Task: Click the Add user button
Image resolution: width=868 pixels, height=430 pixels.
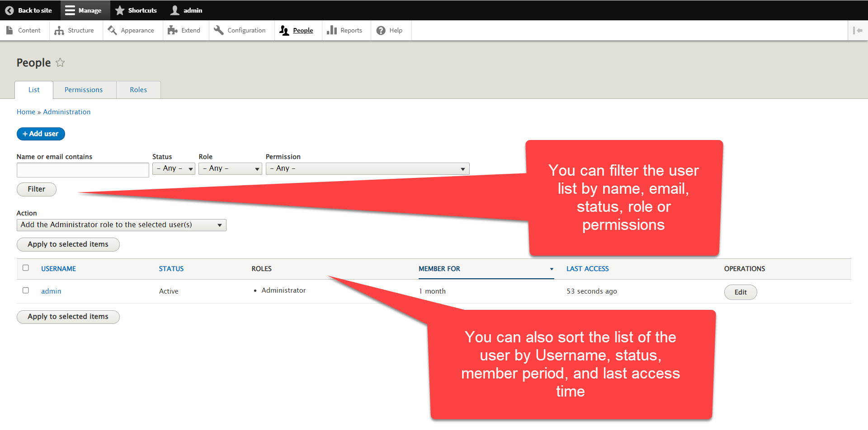Action: point(41,134)
